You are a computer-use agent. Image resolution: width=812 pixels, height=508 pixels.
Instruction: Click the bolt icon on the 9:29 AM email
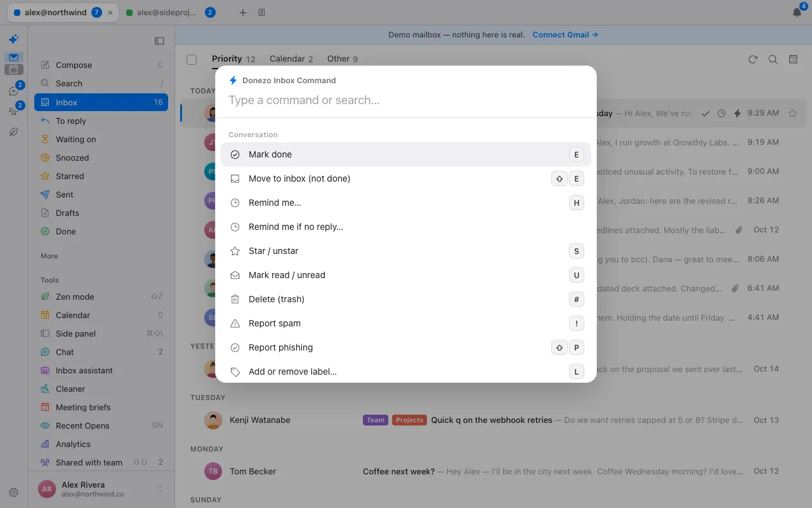(737, 114)
